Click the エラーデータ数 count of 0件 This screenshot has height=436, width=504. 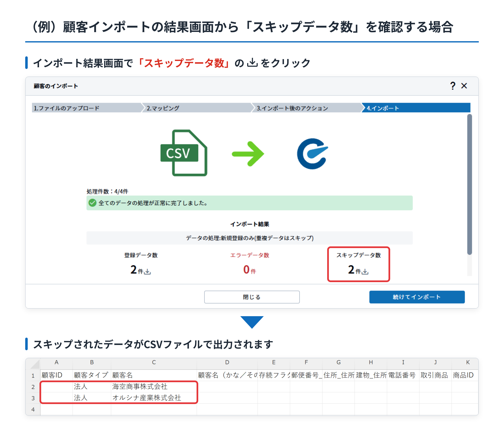click(249, 270)
